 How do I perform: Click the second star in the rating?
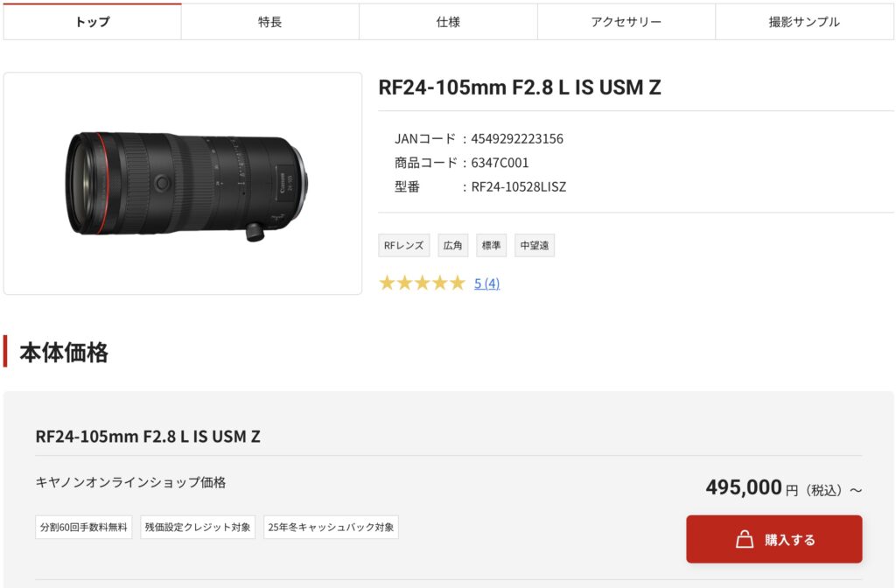pyautogui.click(x=403, y=283)
